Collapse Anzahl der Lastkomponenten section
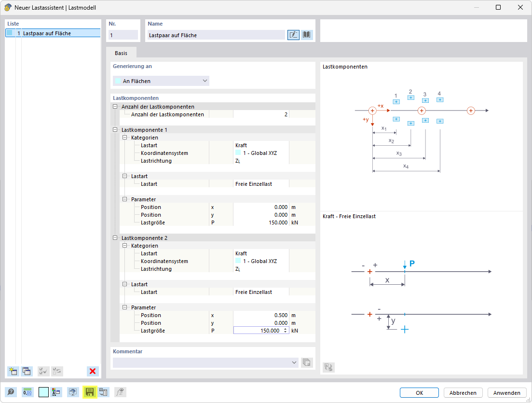Image resolution: width=532 pixels, height=403 pixels. pos(115,107)
